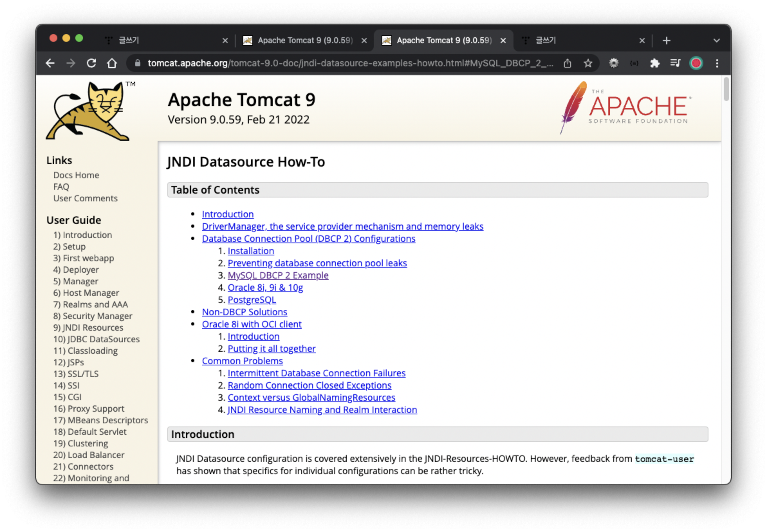Viewport: 767px width, 532px height.
Task: Open the media control playlist icon
Action: coord(675,63)
